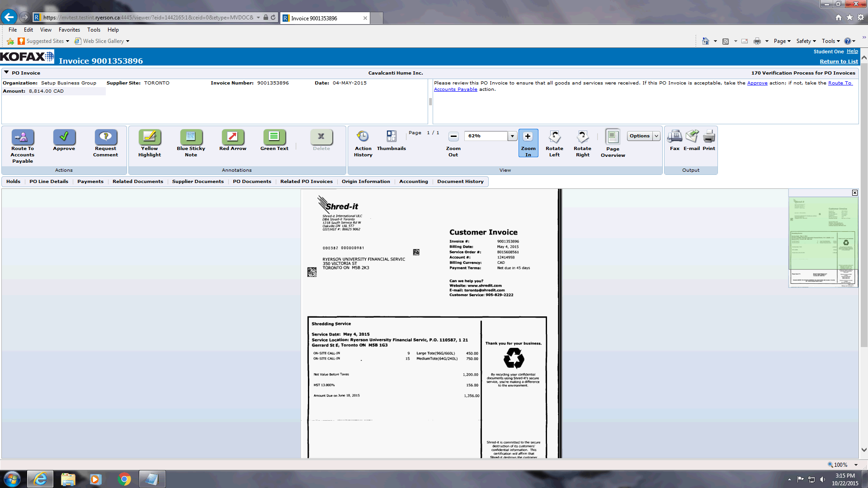868x488 pixels.
Task: Click the green Approve checkmark icon
Action: pyautogui.click(x=64, y=137)
